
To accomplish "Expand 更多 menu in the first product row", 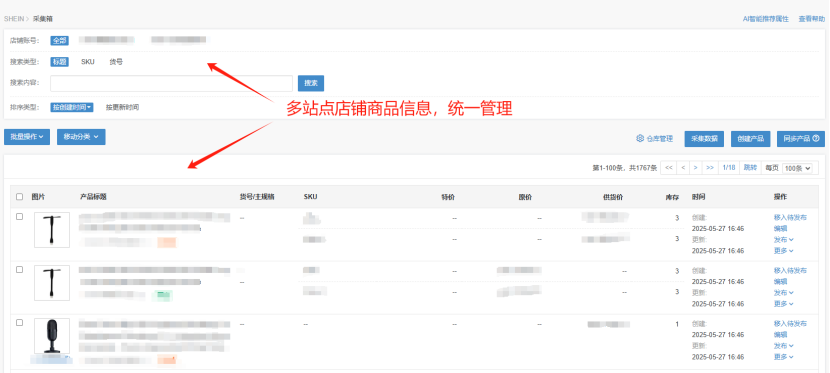I will point(783,251).
